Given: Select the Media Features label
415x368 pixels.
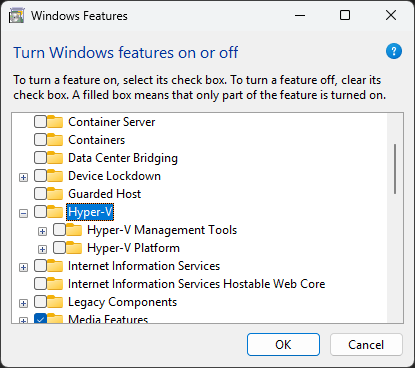Looking at the screenshot, I should pyautogui.click(x=108, y=319).
